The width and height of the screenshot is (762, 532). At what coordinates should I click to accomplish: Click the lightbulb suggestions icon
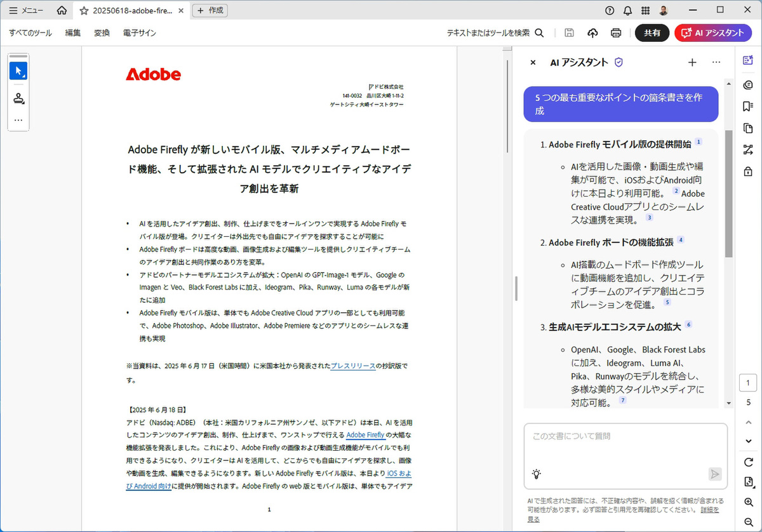click(x=537, y=474)
